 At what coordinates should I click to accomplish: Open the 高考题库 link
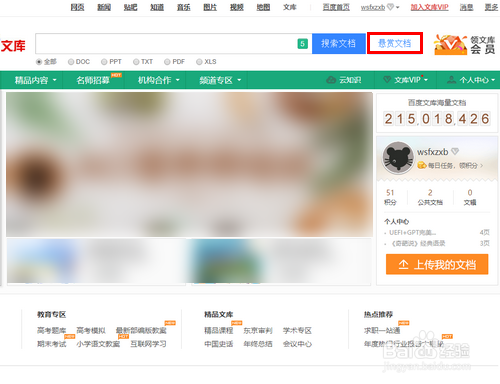51,330
